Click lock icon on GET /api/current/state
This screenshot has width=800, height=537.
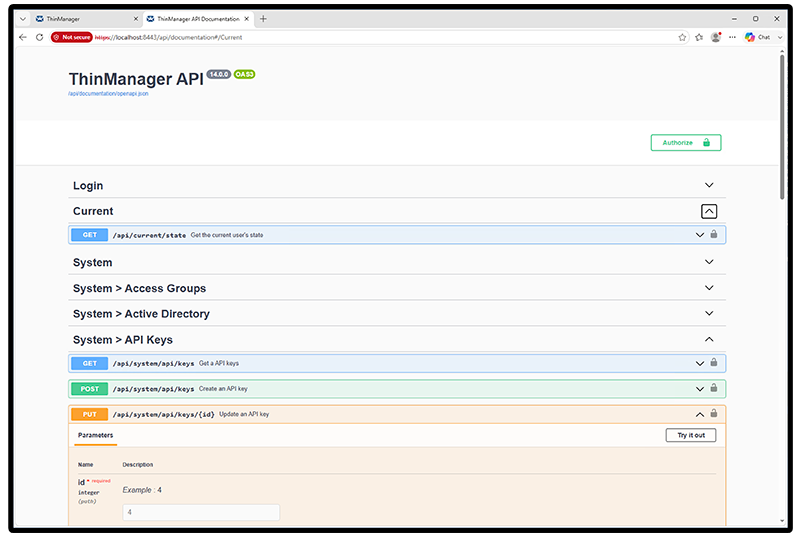[714, 234]
